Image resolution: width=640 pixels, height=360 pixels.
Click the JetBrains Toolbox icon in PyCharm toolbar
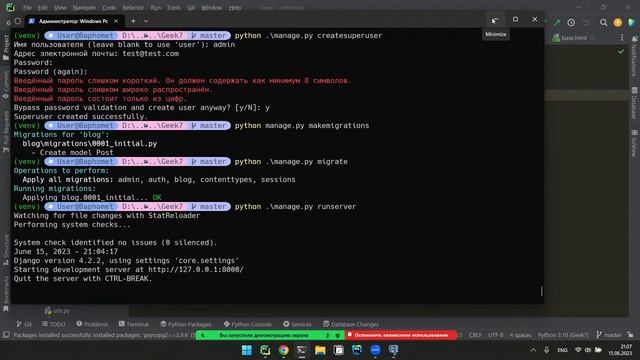click(x=632, y=23)
